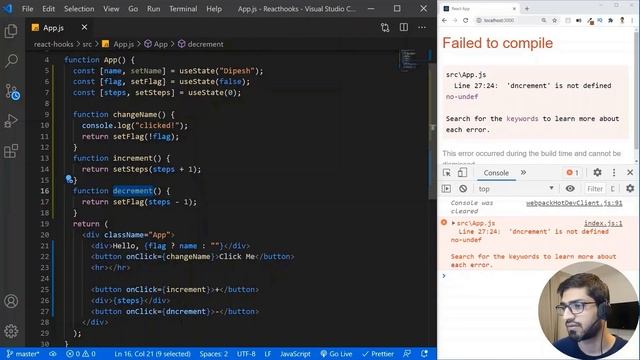The image size is (640, 360).
Task: Toggle the live expression eye icon
Action: [x=570, y=189]
